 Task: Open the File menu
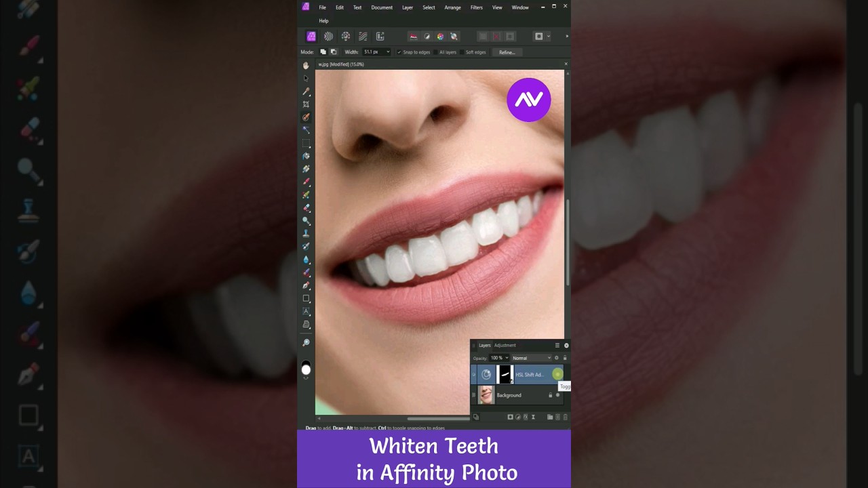click(322, 7)
